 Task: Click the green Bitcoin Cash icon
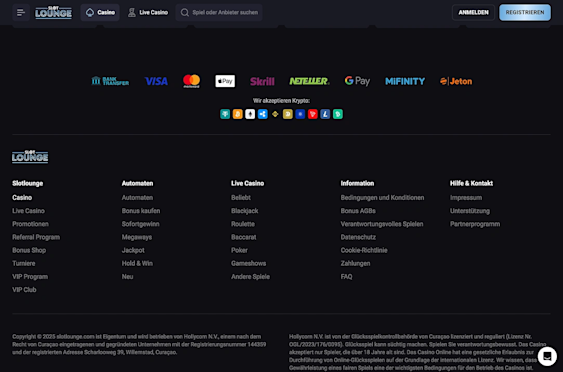(x=338, y=114)
